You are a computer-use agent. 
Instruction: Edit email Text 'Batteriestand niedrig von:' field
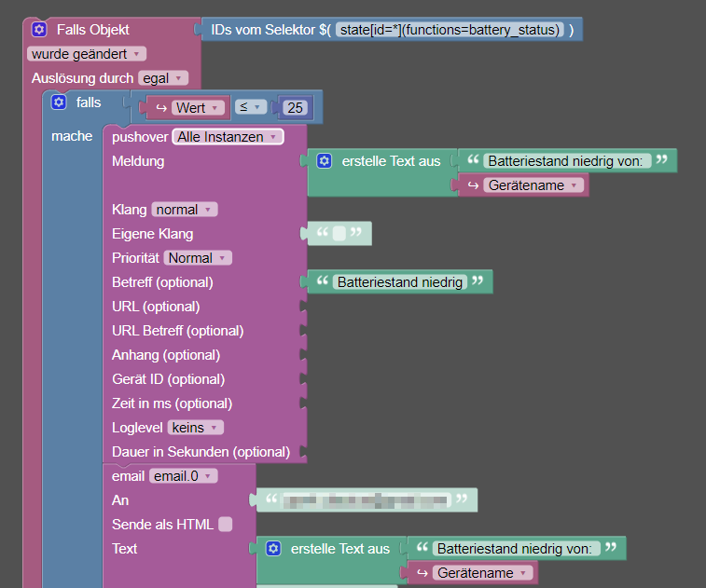[515, 549]
